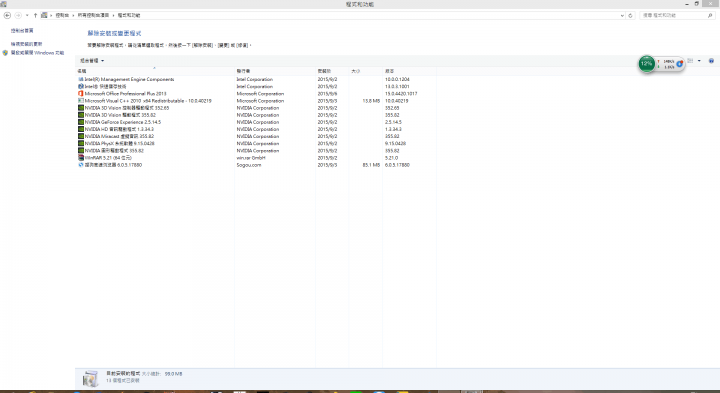Focus the search 程式和功能 input field
The width and height of the screenshot is (720, 393).
[x=673, y=15]
